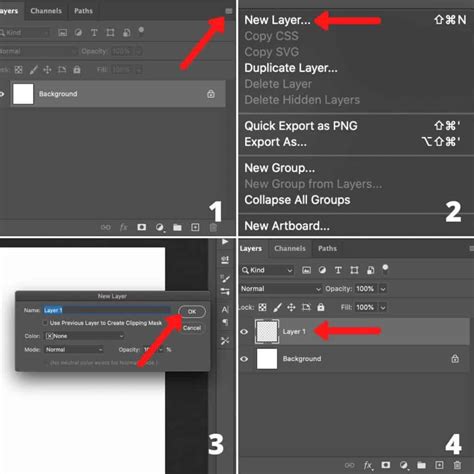Click OK in New Layer dialog

pos(192,312)
